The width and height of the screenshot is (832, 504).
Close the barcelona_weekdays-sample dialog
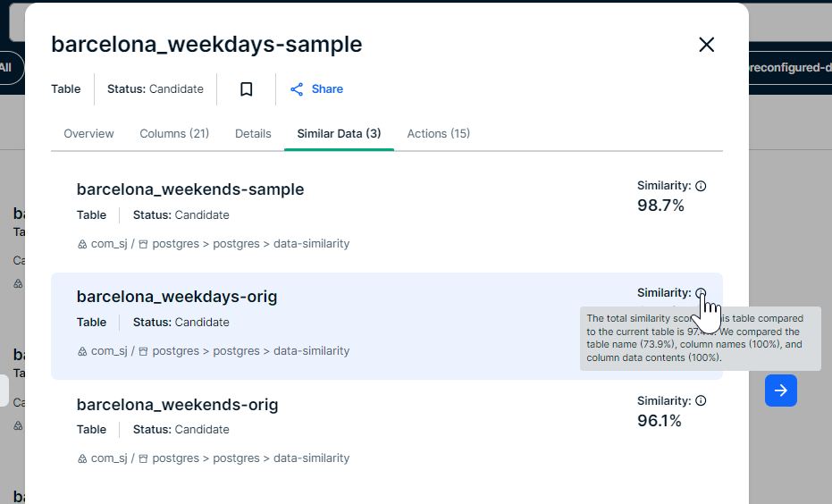(x=706, y=45)
